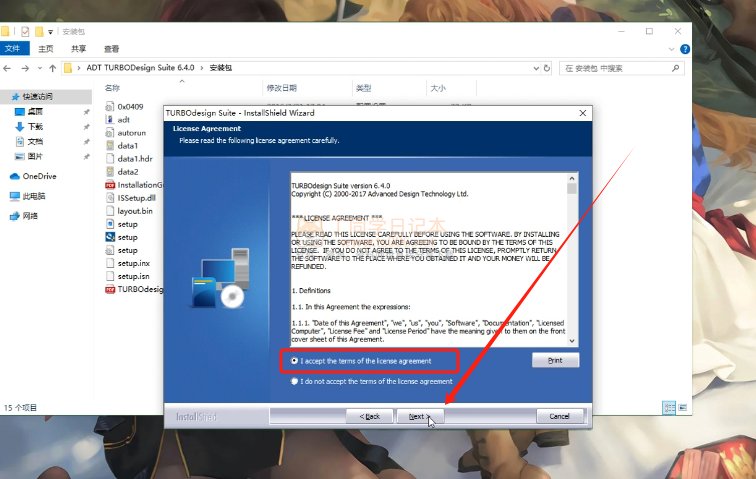The height and width of the screenshot is (479, 756).
Task: Click license text scrollbar down arrow
Action: (572, 341)
